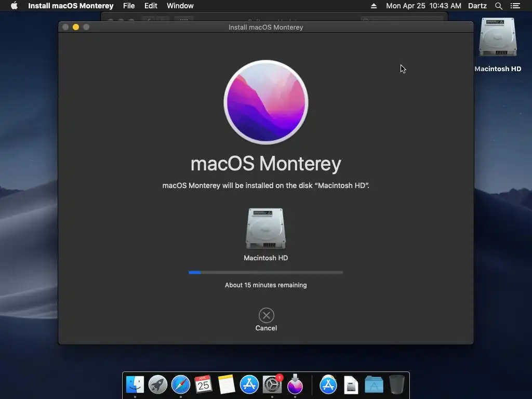Click the eject icon in menu bar
Viewport: 532px width, 399px height.
[x=374, y=6]
